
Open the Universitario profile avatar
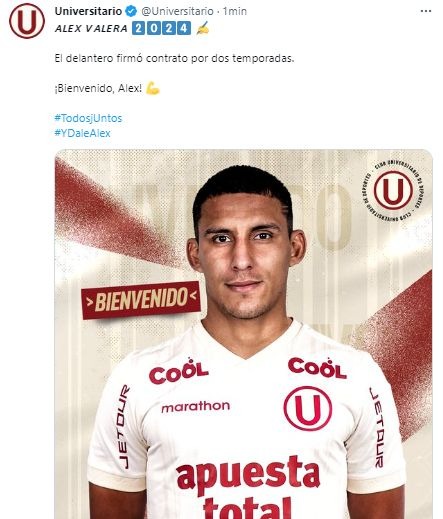(x=27, y=21)
